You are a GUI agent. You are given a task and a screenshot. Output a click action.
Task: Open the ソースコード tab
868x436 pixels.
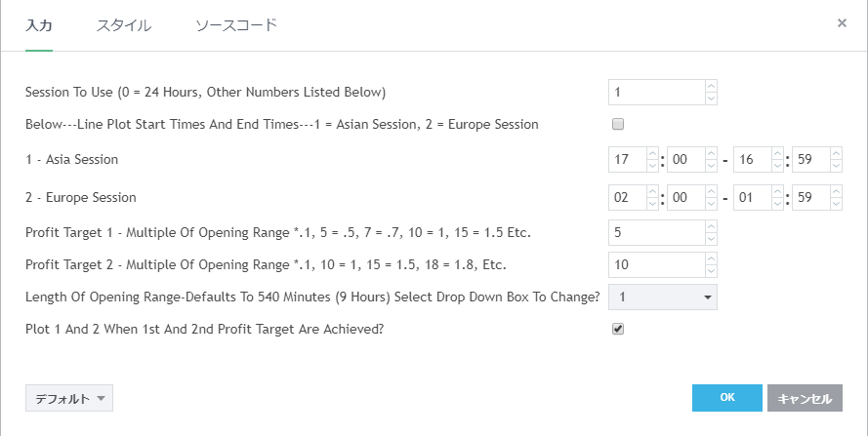pyautogui.click(x=236, y=25)
